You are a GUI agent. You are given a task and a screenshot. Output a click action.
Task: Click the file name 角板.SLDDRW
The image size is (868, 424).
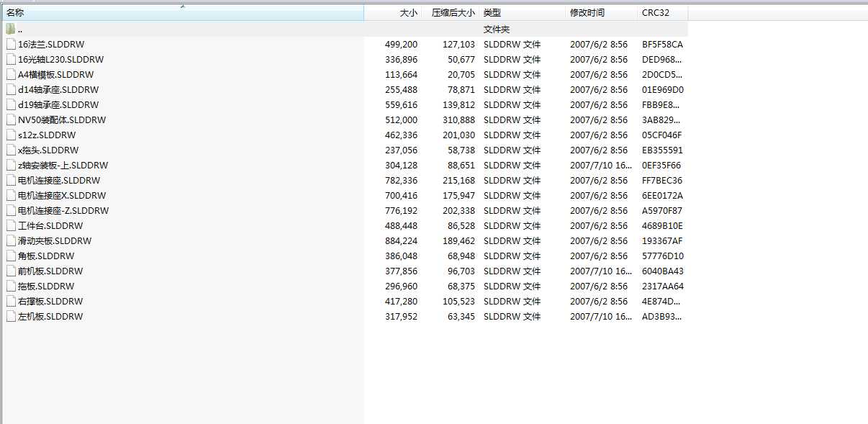pyautogui.click(x=46, y=256)
